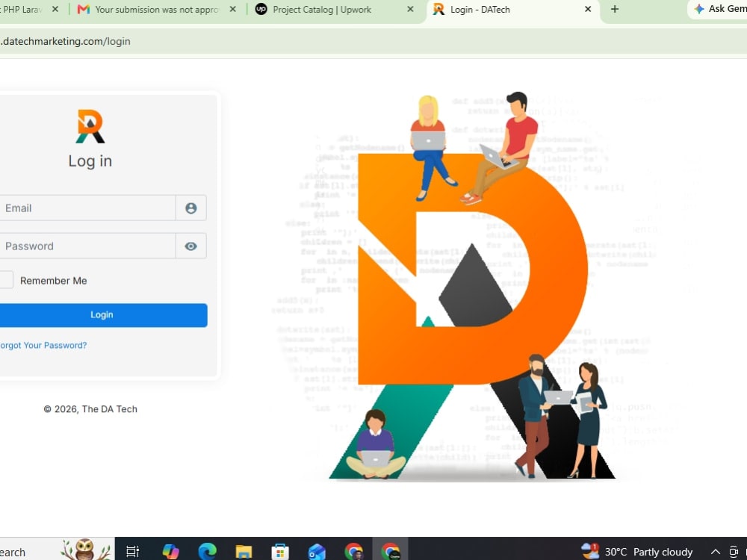
Task: Click the DATech favicon on the Login tab
Action: pyautogui.click(x=438, y=9)
